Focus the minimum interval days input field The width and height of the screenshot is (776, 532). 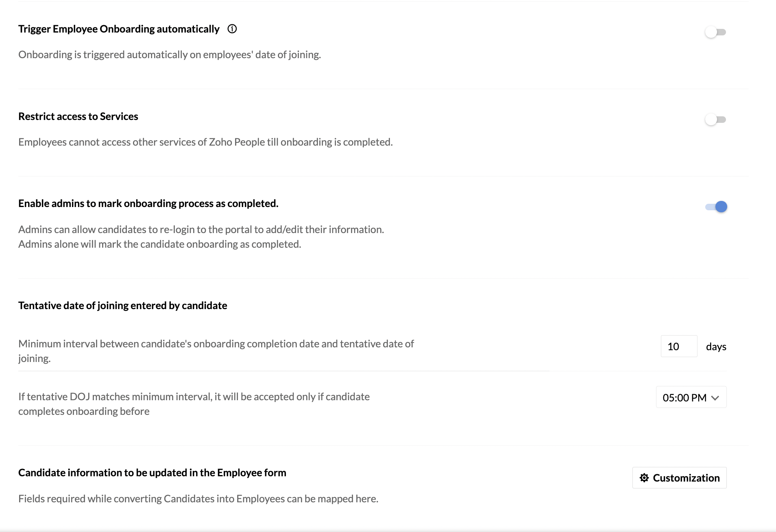point(679,346)
